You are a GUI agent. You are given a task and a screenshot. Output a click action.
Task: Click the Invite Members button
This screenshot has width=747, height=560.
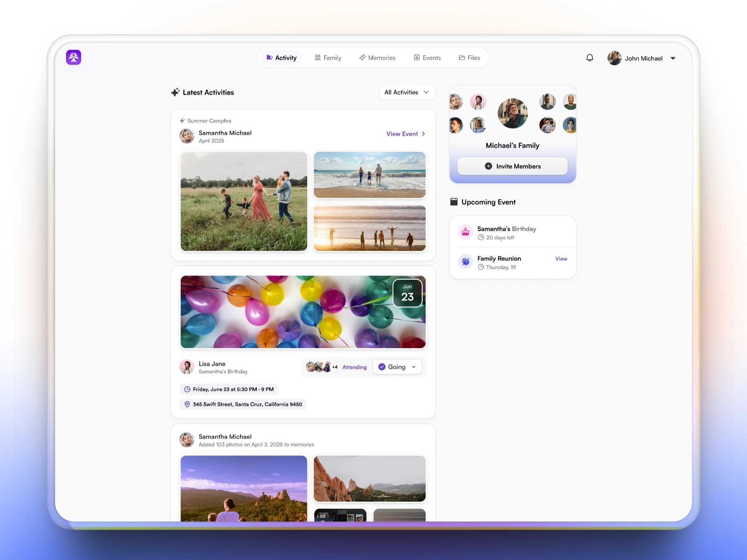tap(512, 166)
